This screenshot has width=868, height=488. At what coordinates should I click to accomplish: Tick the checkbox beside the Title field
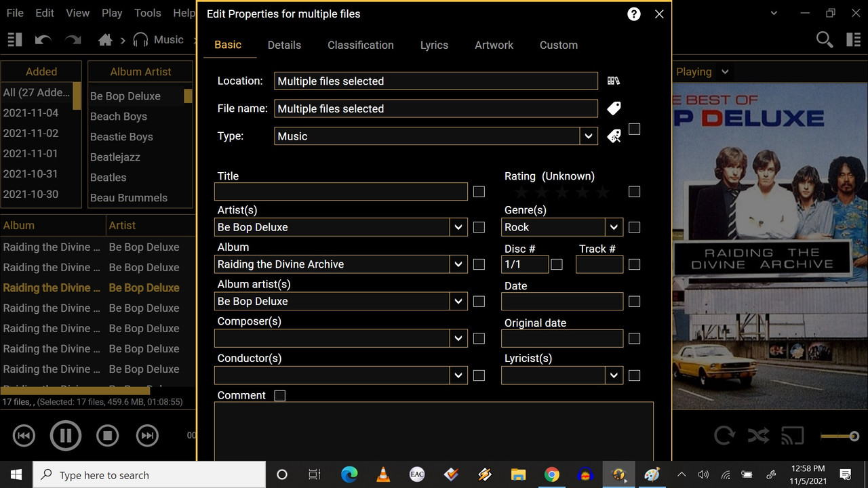point(479,192)
